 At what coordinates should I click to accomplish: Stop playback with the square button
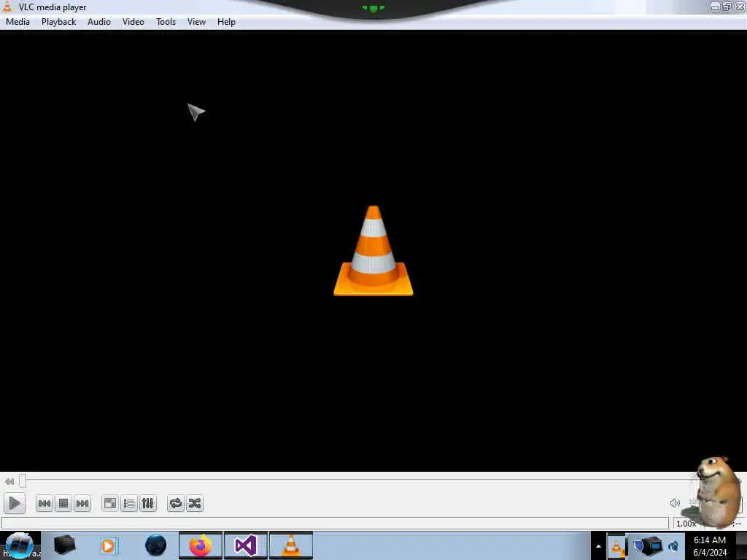tap(63, 503)
